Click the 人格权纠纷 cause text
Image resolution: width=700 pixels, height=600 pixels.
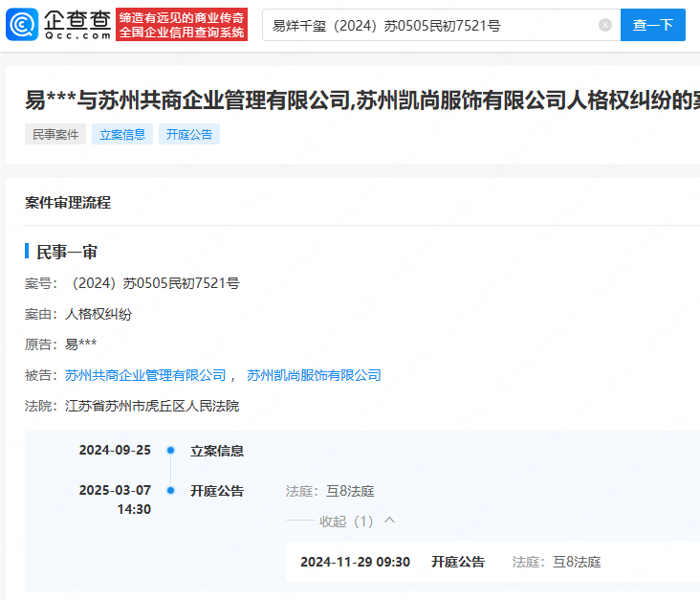(x=98, y=314)
